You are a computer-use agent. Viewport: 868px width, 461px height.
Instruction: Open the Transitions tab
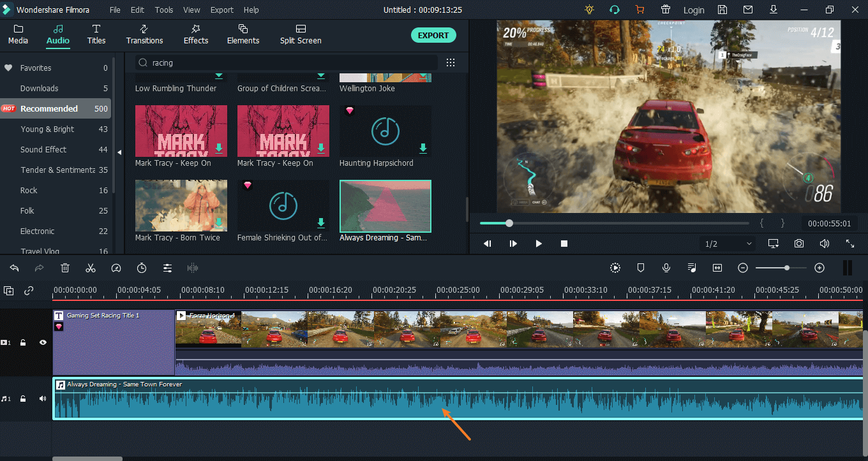pos(144,34)
